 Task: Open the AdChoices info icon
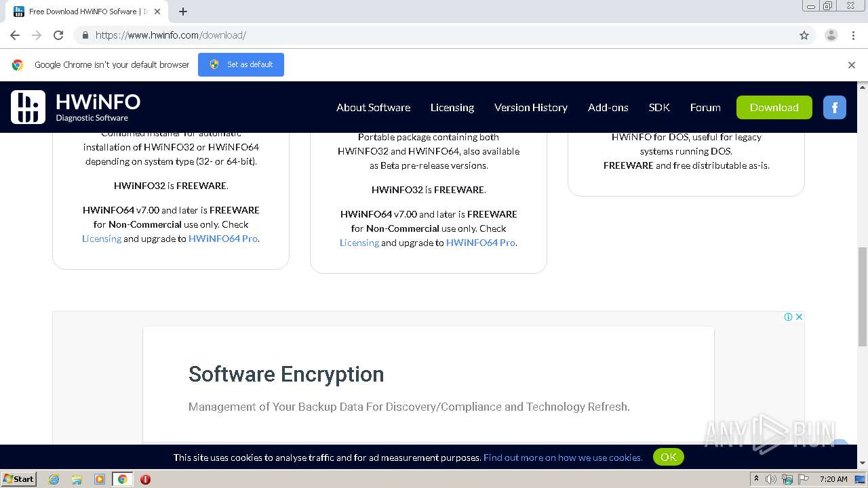(x=789, y=317)
